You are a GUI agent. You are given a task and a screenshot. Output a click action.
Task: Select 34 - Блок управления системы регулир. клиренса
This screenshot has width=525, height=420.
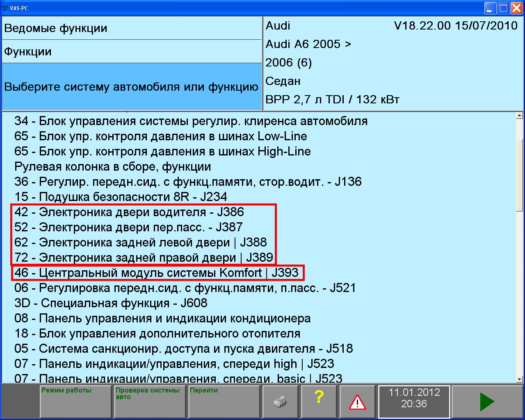click(191, 121)
